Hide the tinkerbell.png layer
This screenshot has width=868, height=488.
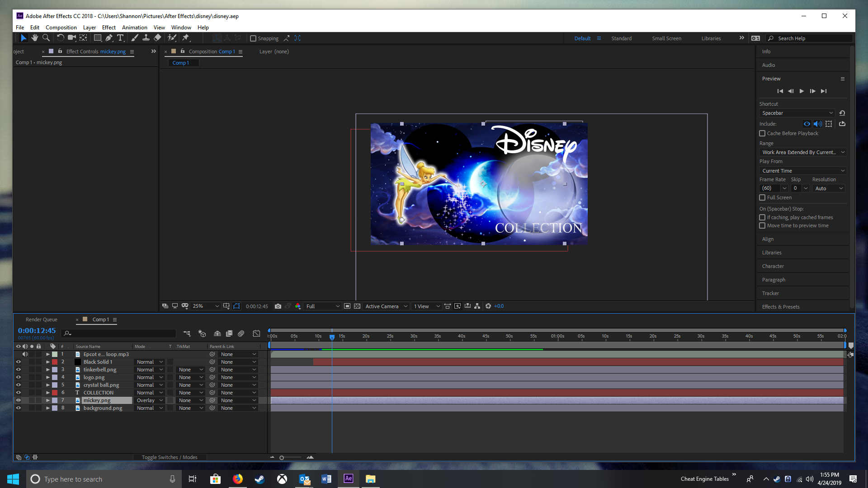[19, 370]
